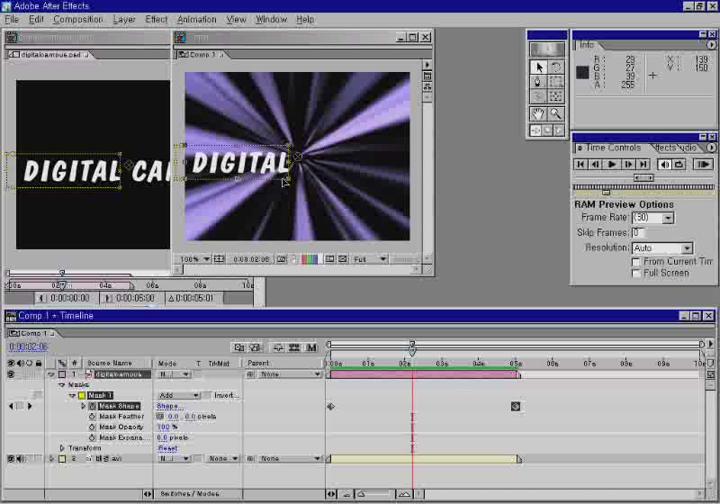Open the File menu
Image resolution: width=720 pixels, height=504 pixels.
coord(11,20)
